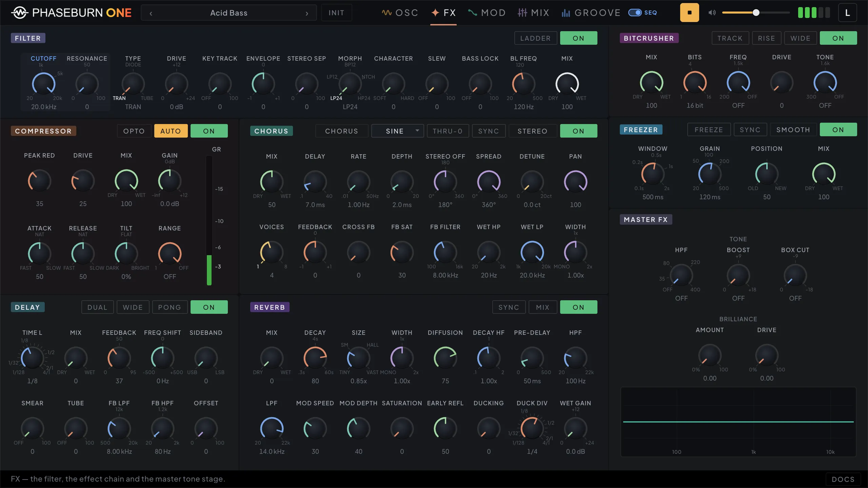The width and height of the screenshot is (868, 488).
Task: Toggle Chorus THRU-0 button
Action: click(x=448, y=131)
